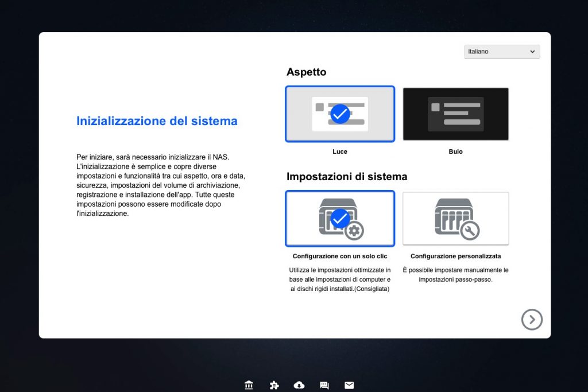Click the cloud download icon
The image size is (588, 392).
tap(299, 385)
